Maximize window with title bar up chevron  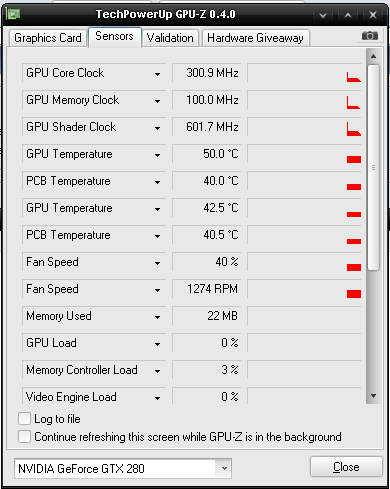[348, 15]
